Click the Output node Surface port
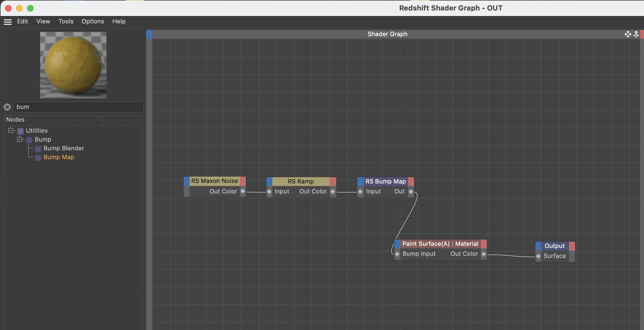The width and height of the screenshot is (644, 330). tap(538, 256)
